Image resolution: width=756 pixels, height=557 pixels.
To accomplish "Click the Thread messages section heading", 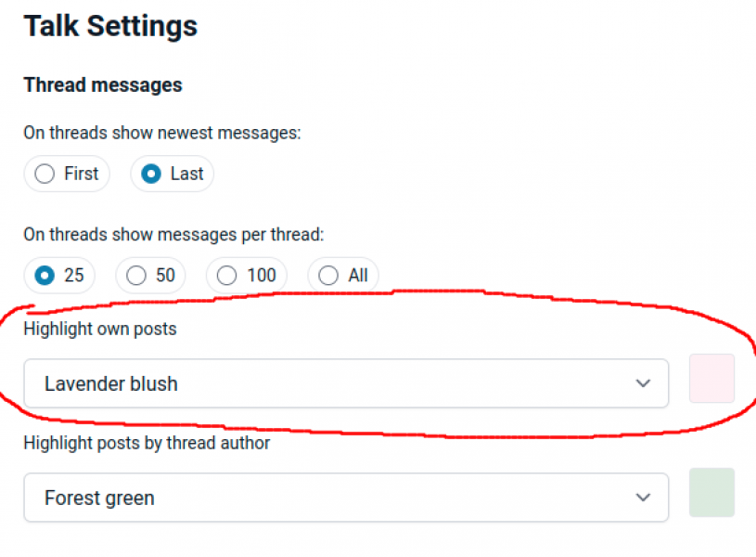I will point(103,85).
